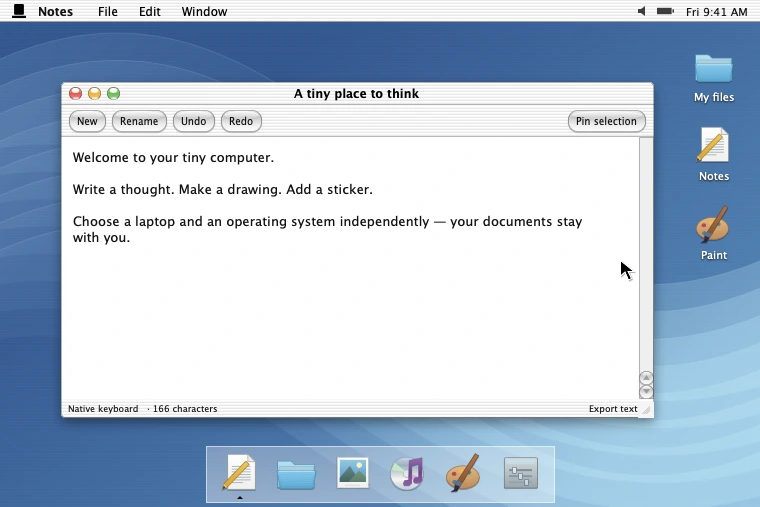Click the Pin selection button
The height and width of the screenshot is (507, 760).
(606, 121)
